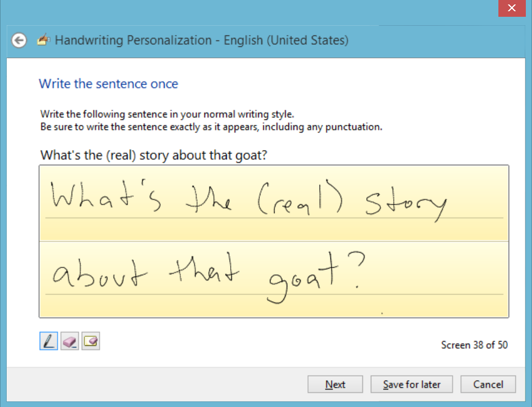This screenshot has height=407, width=532.
Task: Choose the Erase All tool
Action: click(x=90, y=340)
